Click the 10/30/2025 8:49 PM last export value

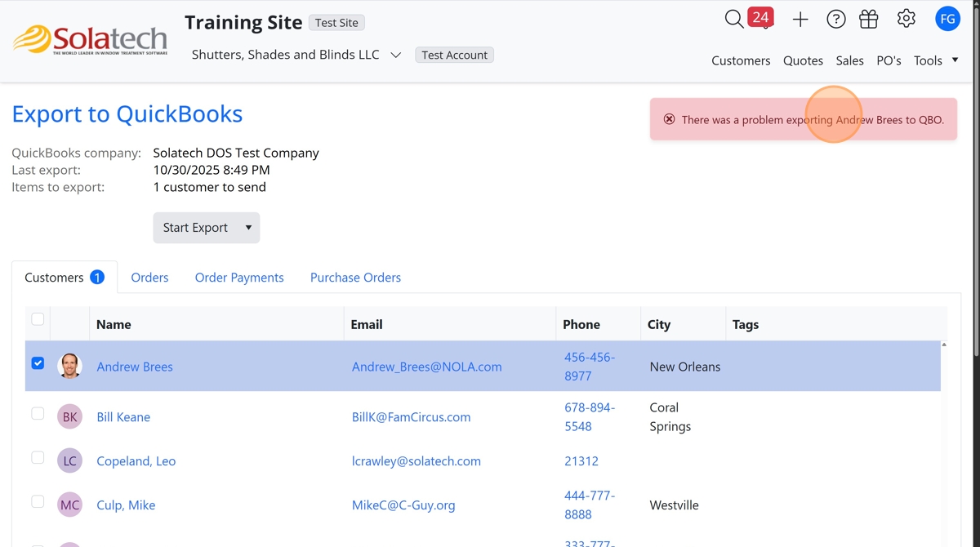pos(212,170)
